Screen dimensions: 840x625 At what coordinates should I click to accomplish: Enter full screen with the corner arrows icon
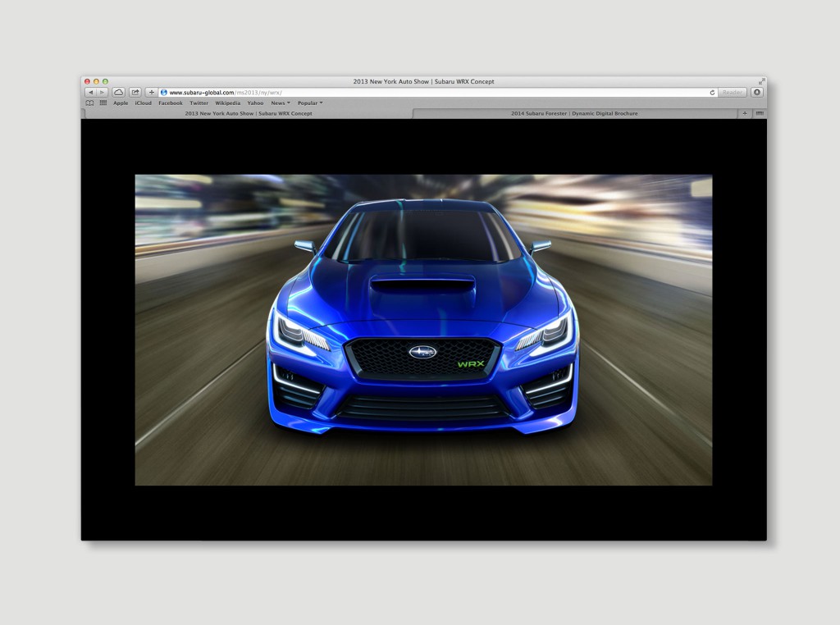[x=761, y=81]
